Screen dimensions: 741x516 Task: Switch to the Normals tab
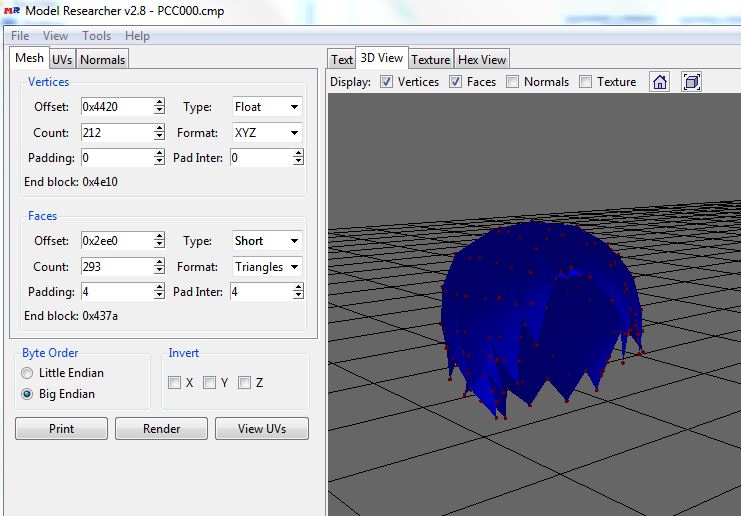[102, 60]
